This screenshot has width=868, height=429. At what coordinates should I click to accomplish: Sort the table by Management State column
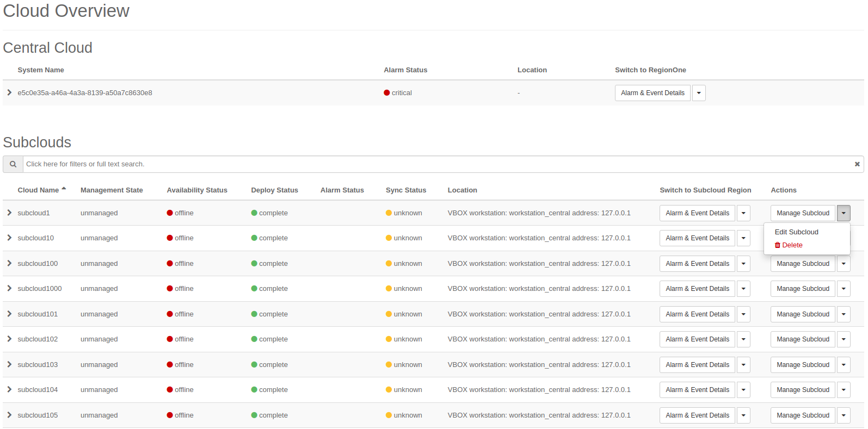coord(112,190)
